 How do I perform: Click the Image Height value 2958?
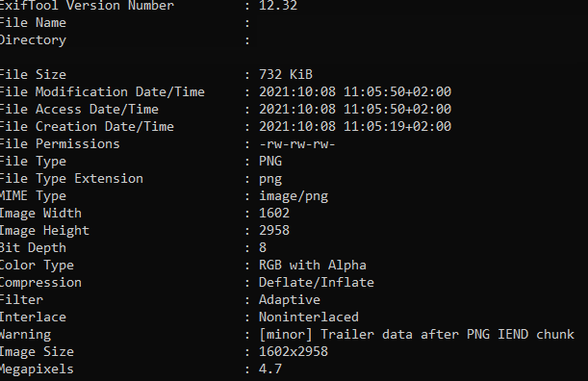click(x=274, y=230)
